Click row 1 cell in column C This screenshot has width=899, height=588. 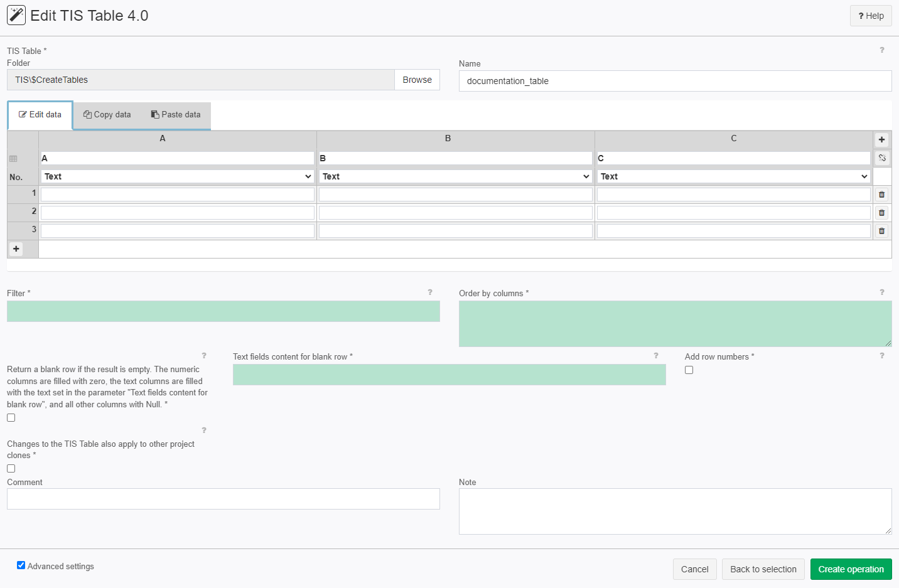[733, 195]
